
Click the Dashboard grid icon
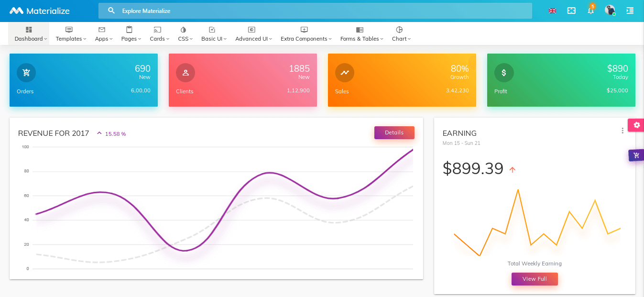[29, 30]
